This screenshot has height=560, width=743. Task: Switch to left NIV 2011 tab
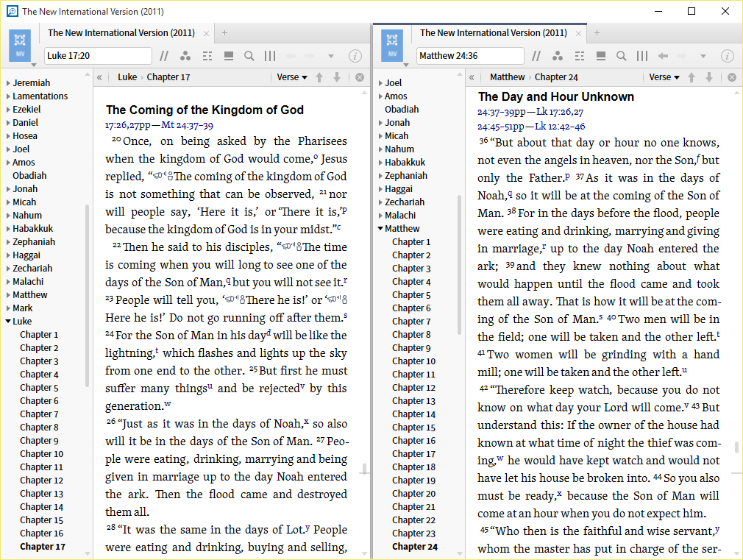point(121,33)
